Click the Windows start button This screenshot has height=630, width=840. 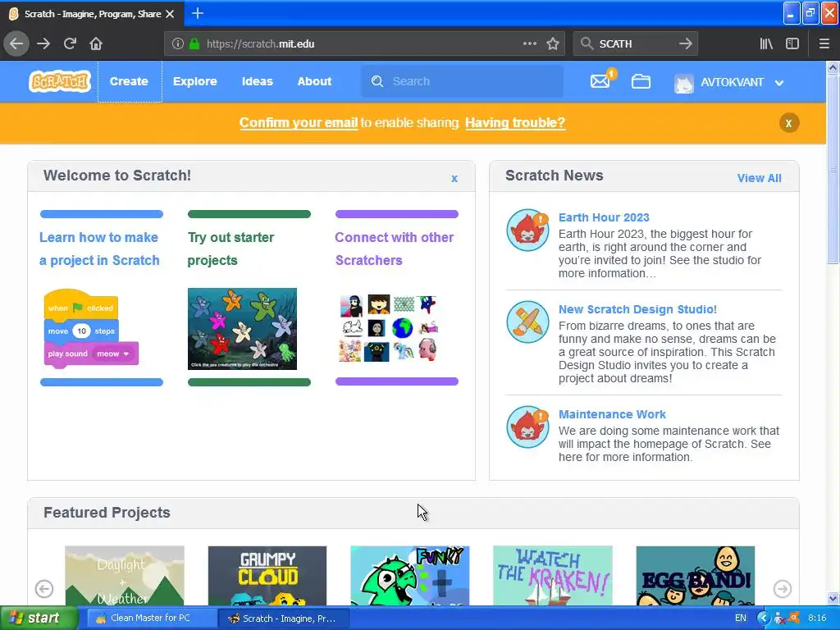[39, 619]
